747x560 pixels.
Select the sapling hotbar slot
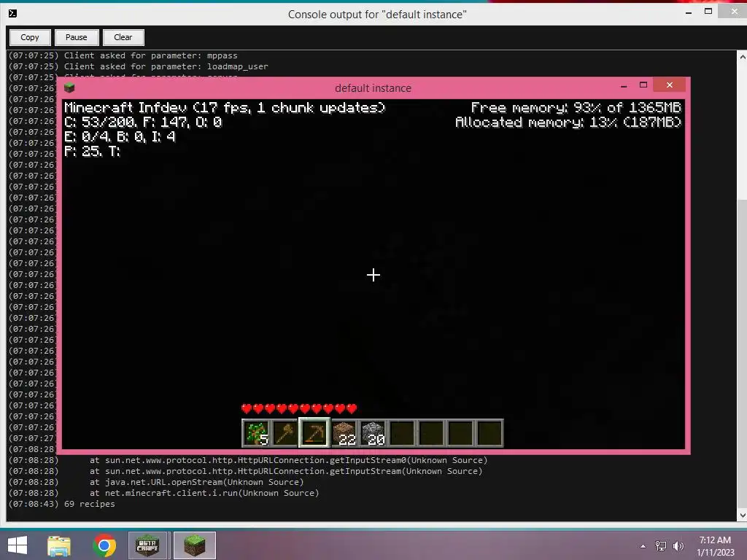click(256, 433)
